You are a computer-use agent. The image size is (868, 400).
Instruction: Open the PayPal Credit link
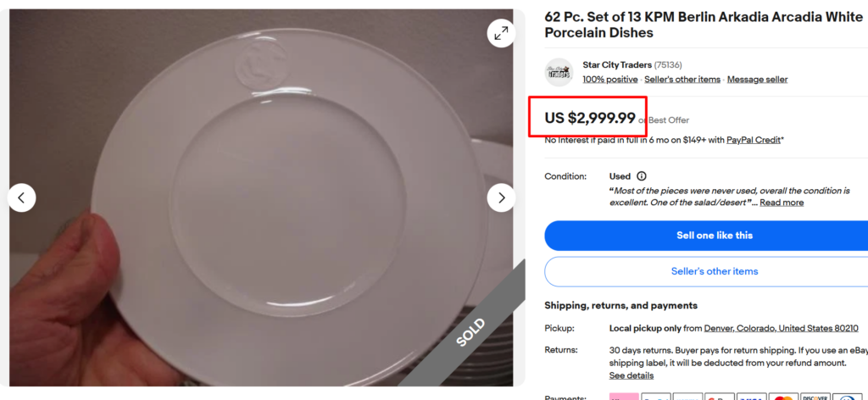tap(753, 140)
